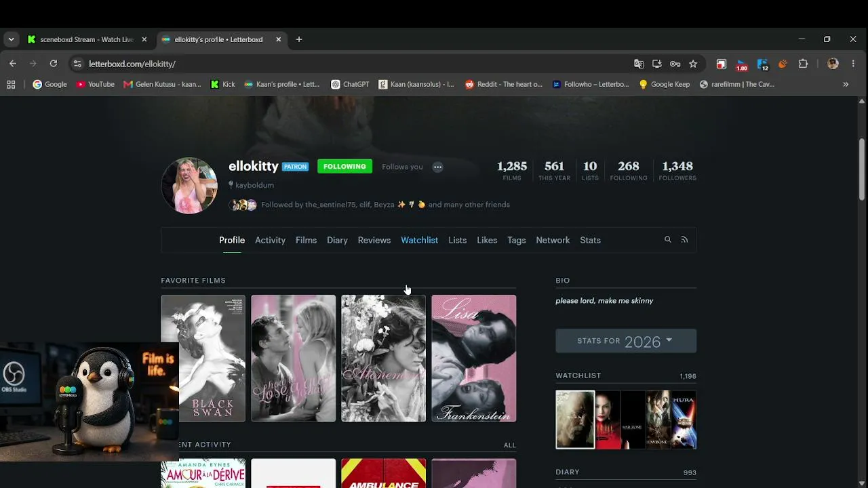Open the orange extension icon
Screen dimensions: 868x488
(x=783, y=64)
